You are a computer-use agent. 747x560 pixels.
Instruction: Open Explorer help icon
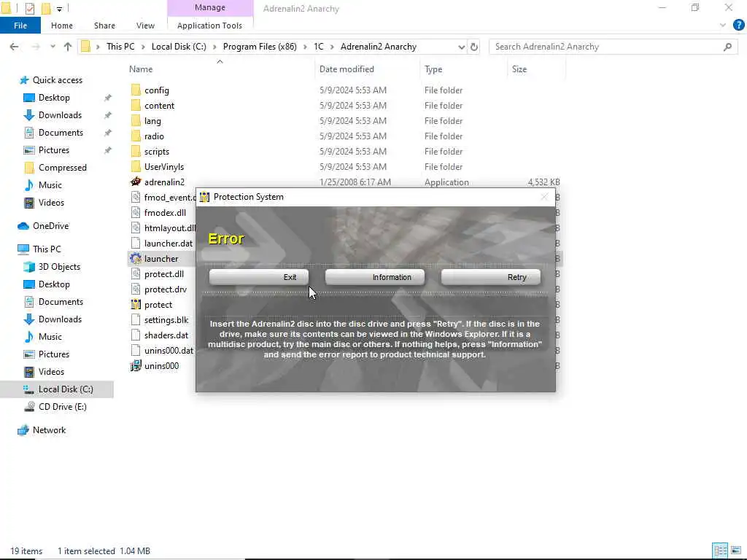point(738,26)
